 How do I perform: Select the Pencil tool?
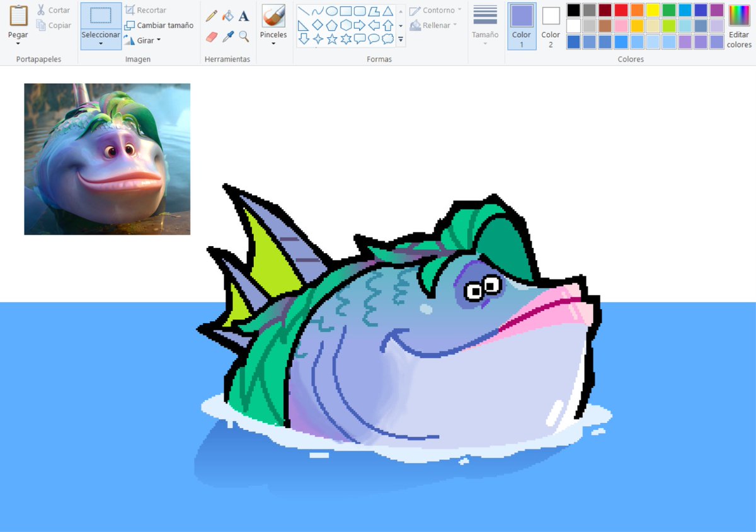click(x=212, y=16)
